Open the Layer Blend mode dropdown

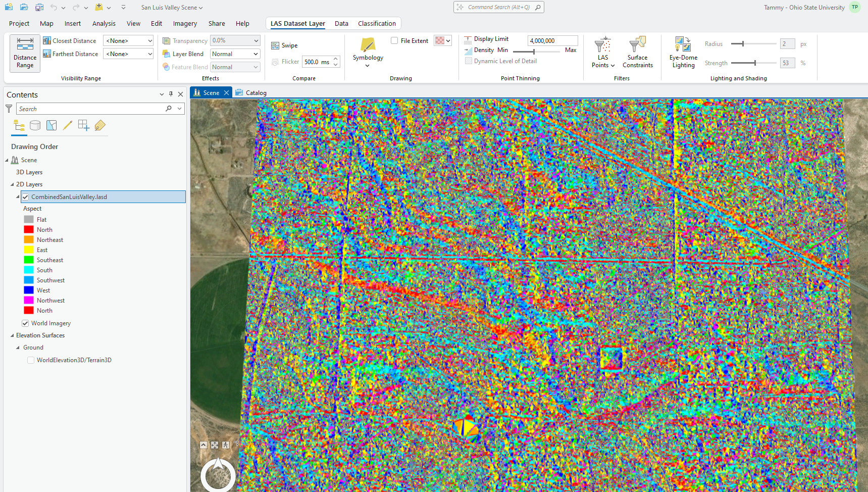pos(235,54)
